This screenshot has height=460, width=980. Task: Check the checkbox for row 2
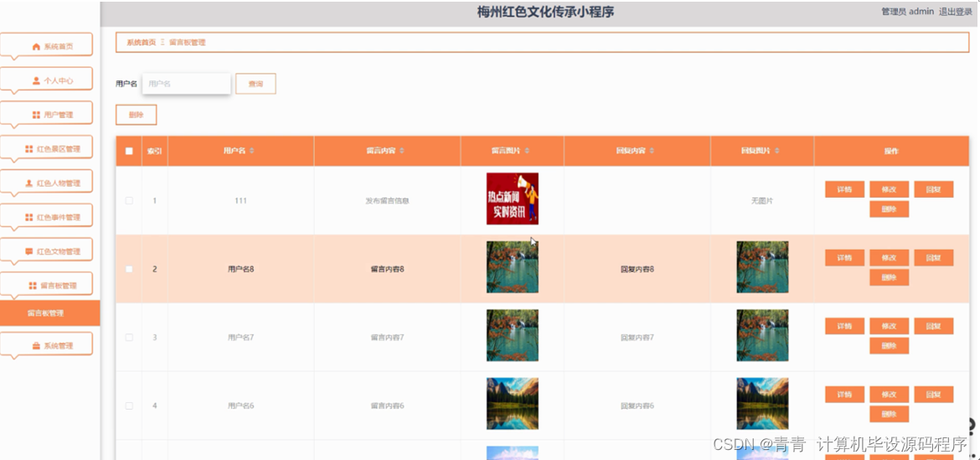(129, 269)
